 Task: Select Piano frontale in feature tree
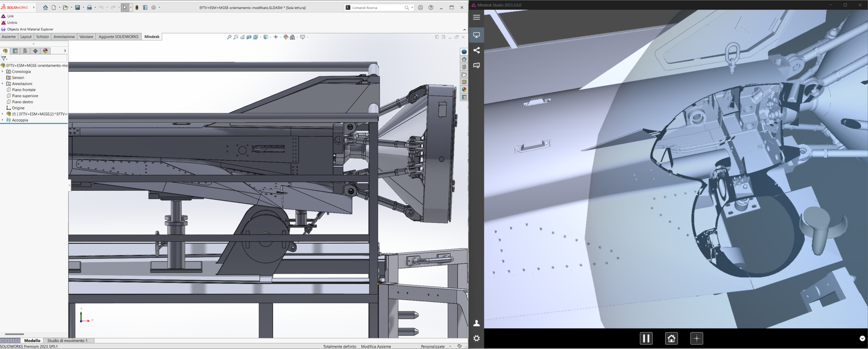(23, 90)
